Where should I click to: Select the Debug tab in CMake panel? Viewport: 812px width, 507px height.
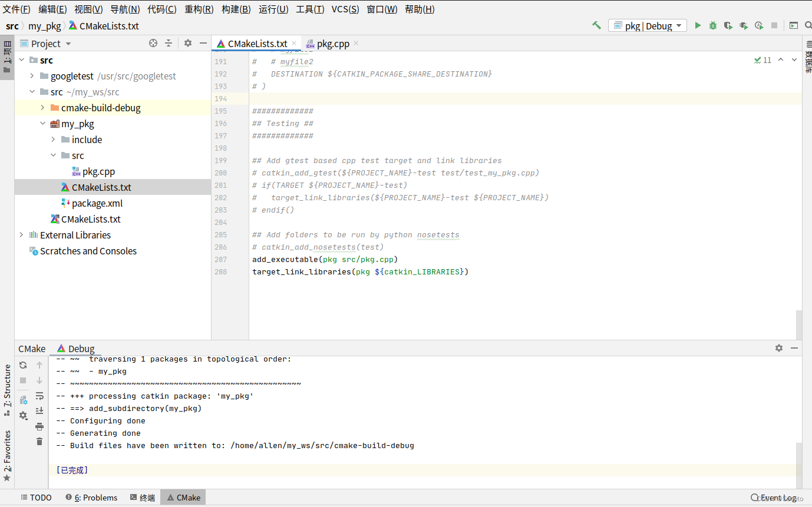tap(75, 349)
